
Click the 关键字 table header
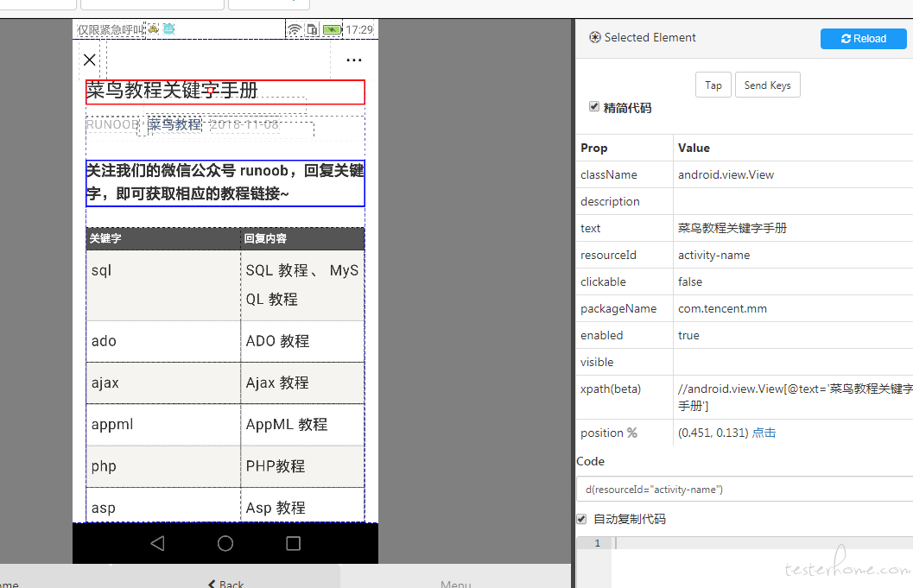(163, 238)
